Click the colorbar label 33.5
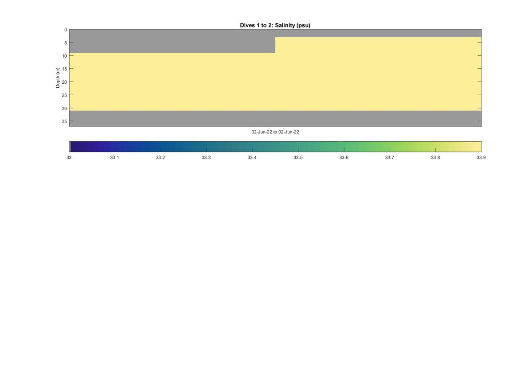This screenshot has width=532, height=392. coord(298,157)
